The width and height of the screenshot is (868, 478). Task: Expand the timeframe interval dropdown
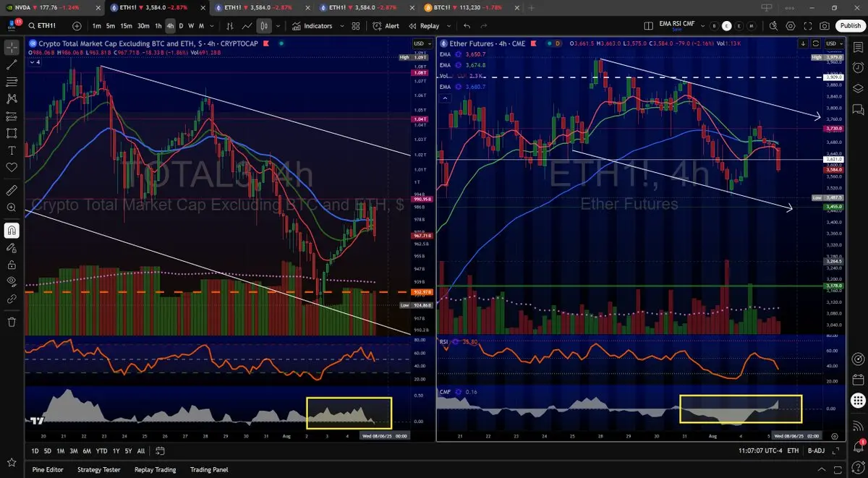(x=210, y=26)
